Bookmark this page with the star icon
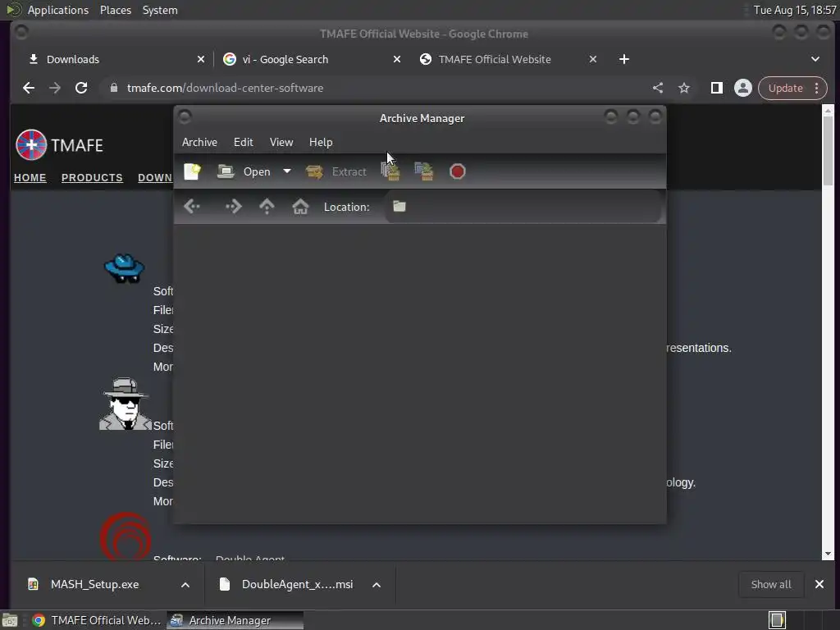This screenshot has height=630, width=840. tap(684, 88)
